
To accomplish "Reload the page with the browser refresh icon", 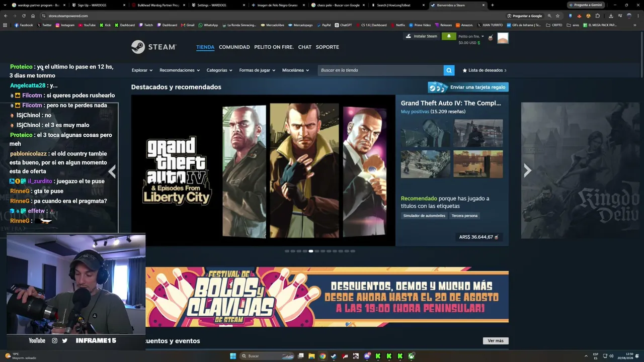I will tap(24, 16).
